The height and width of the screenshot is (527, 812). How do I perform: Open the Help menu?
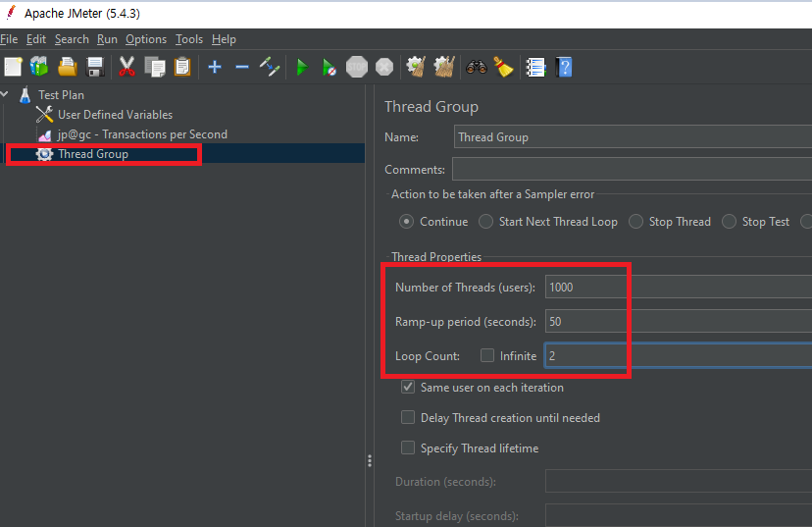(x=224, y=39)
